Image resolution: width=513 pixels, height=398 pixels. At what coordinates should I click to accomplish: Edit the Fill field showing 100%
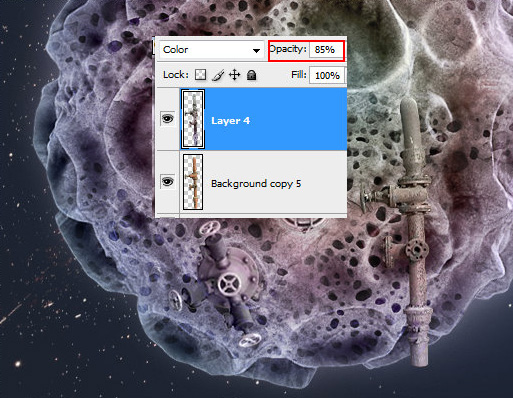(x=327, y=75)
